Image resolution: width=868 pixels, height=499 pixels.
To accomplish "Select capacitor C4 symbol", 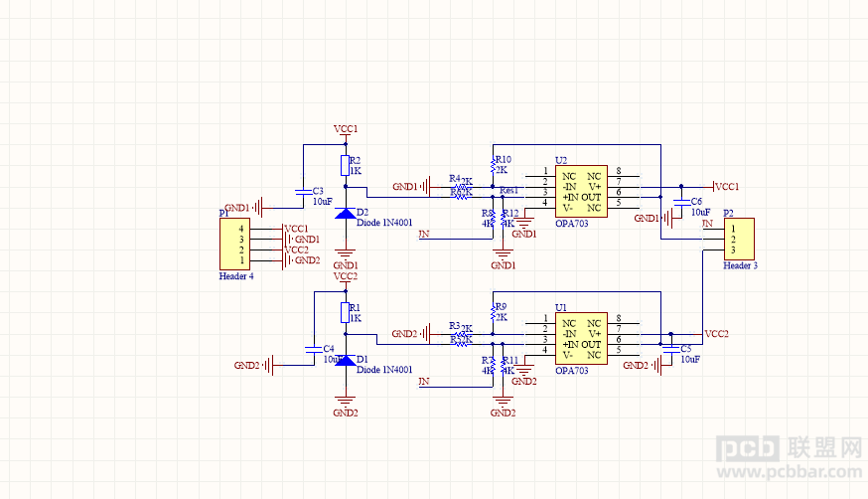I will pos(314,350).
